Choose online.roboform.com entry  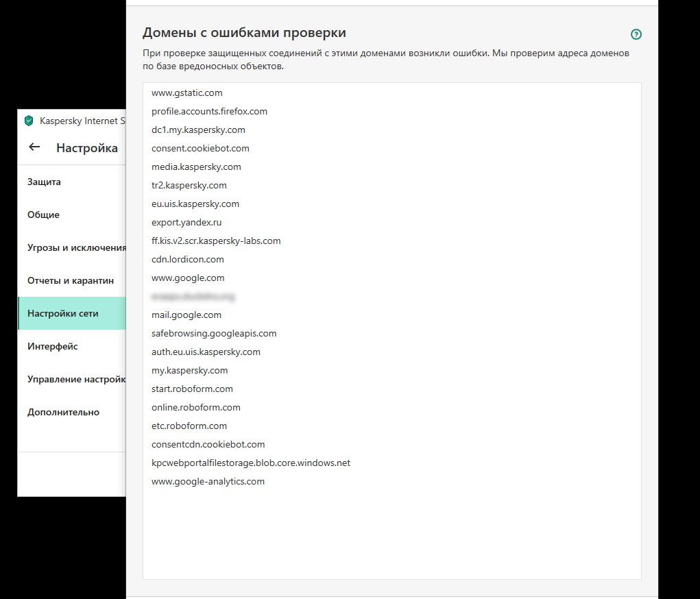[x=392, y=408]
